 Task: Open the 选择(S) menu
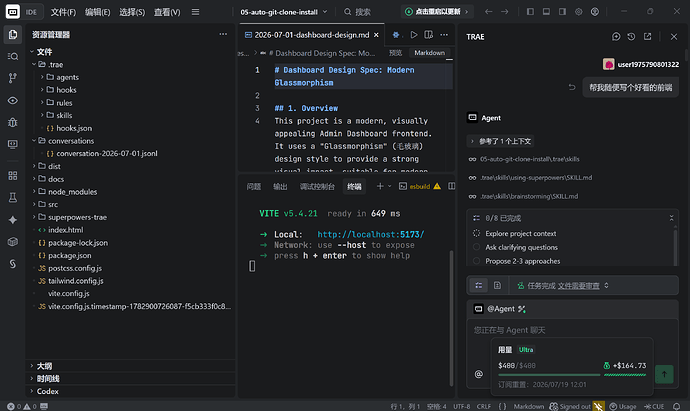coord(132,12)
